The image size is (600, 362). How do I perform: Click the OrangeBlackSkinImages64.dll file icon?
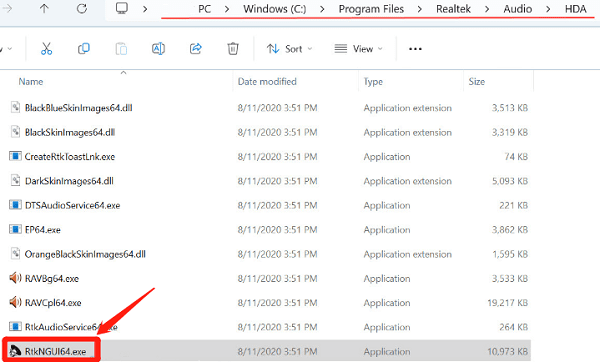pyautogui.click(x=15, y=253)
